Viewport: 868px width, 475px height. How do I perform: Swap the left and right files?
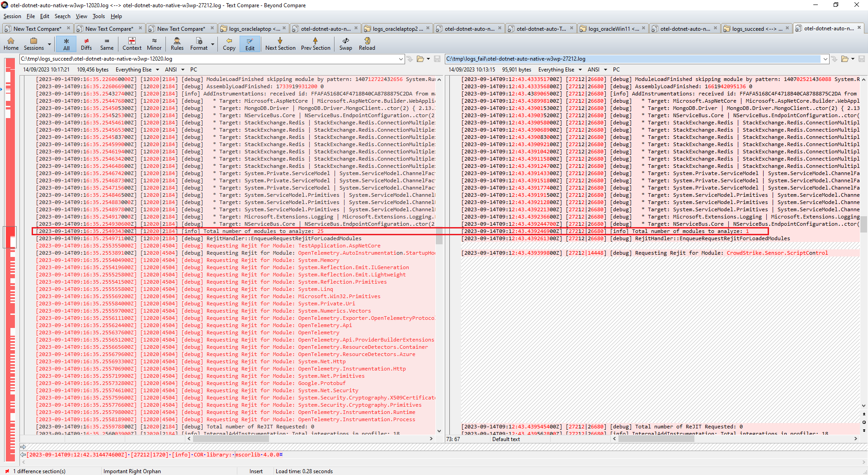(x=345, y=44)
